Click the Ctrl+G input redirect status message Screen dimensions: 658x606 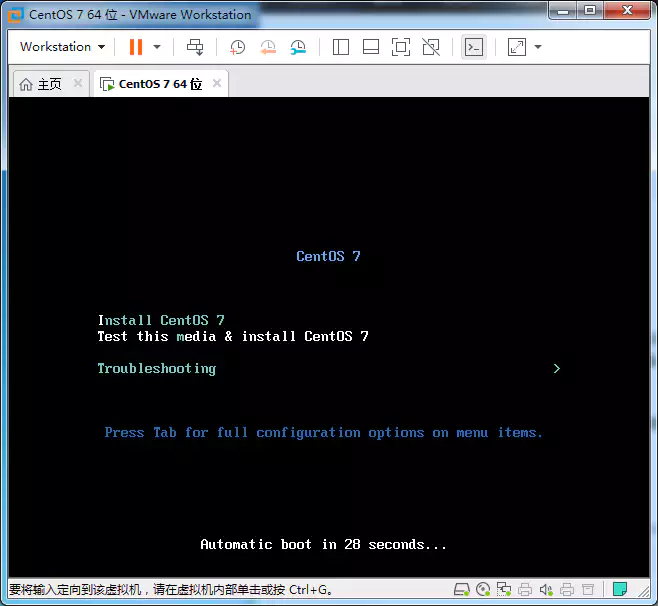[171, 590]
